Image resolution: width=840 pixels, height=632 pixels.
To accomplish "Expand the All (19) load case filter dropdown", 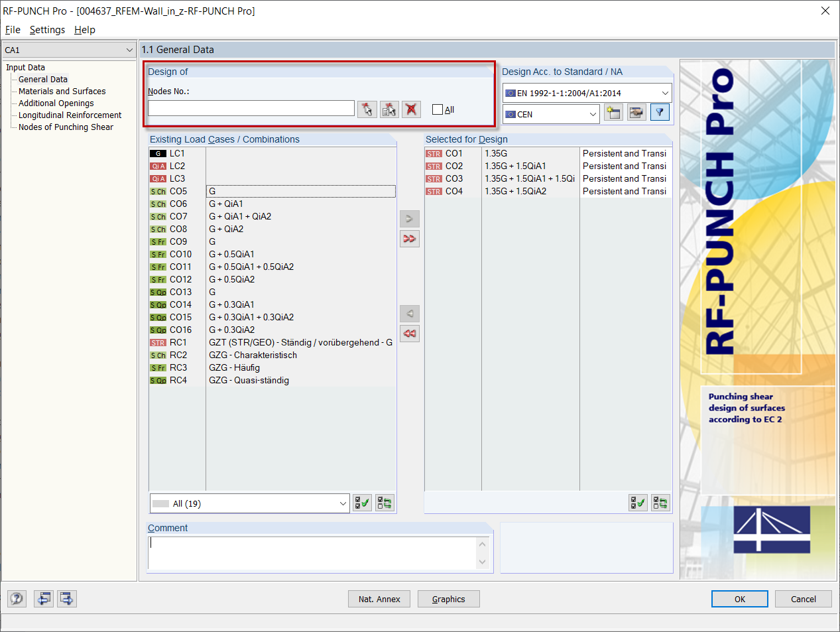I will (341, 503).
